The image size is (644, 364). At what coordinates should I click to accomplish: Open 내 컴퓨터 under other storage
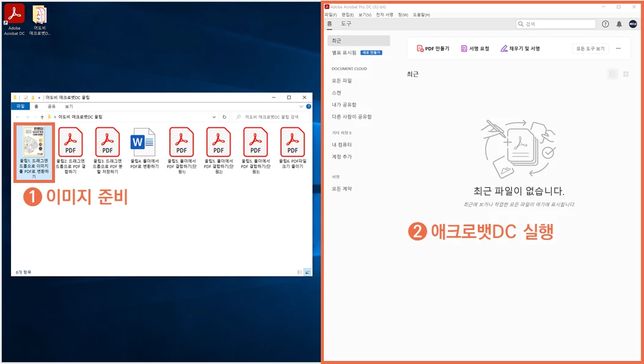pyautogui.click(x=342, y=145)
